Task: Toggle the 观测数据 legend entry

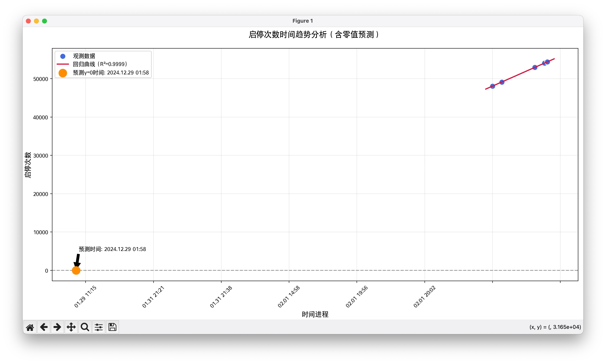Action: coord(84,56)
